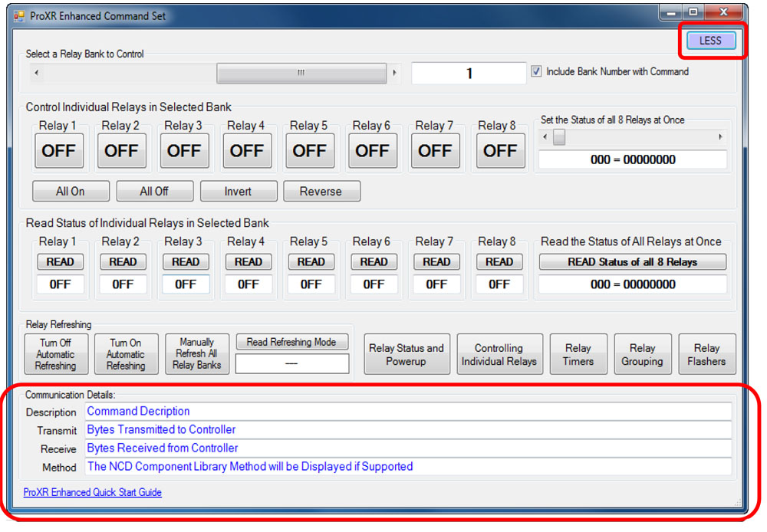The height and width of the screenshot is (532, 767).
Task: Click the Invert button
Action: (x=239, y=191)
